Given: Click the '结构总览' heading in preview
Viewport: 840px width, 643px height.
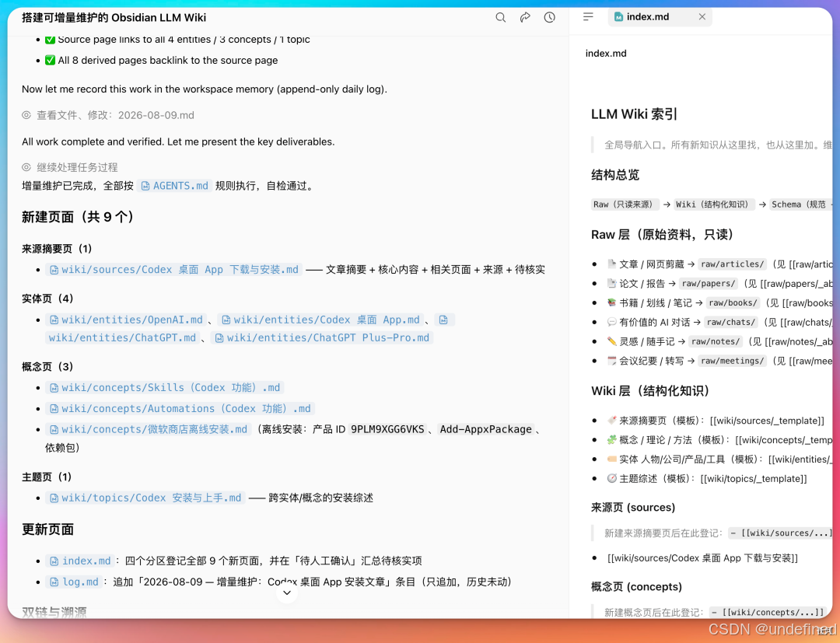Looking at the screenshot, I should pos(615,175).
